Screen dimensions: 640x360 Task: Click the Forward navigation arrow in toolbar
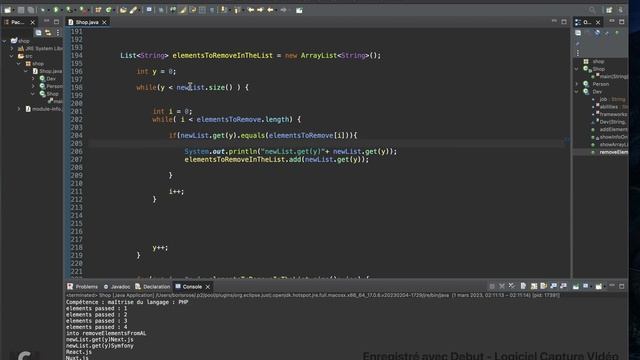(x=283, y=10)
